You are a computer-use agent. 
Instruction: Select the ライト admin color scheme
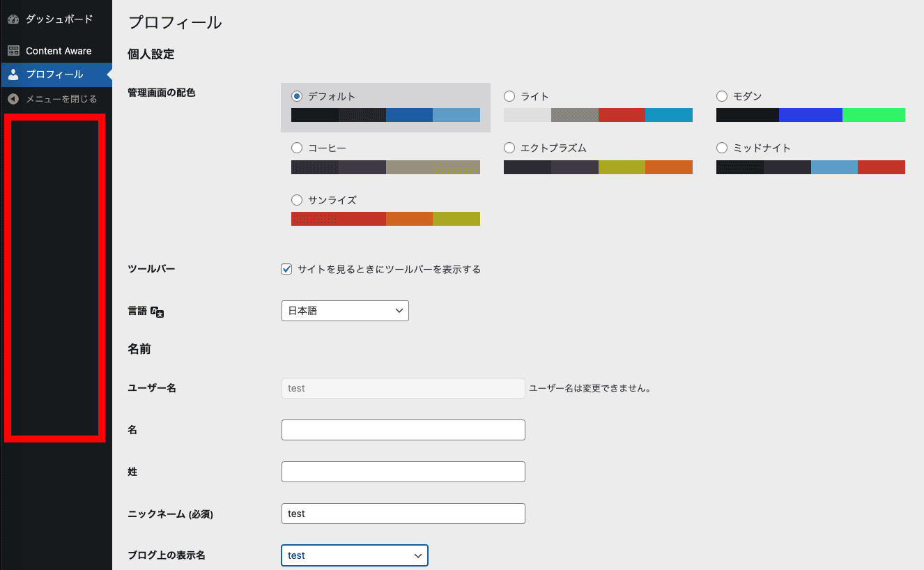509,96
